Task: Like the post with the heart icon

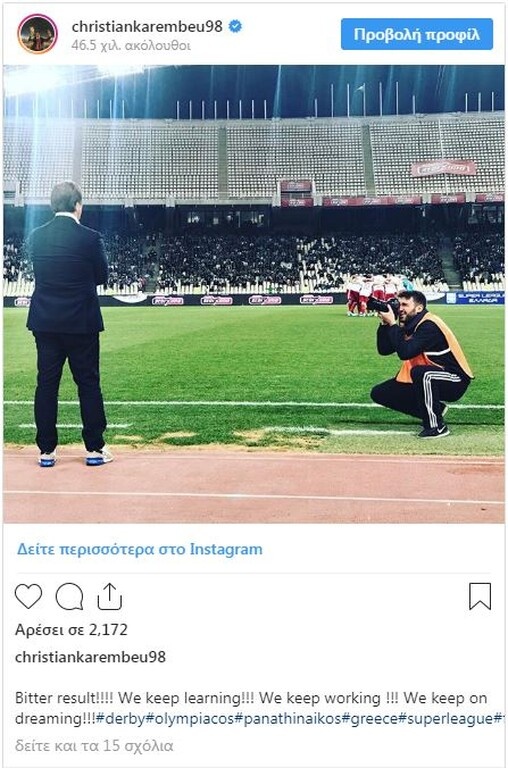Action: pyautogui.click(x=28, y=596)
